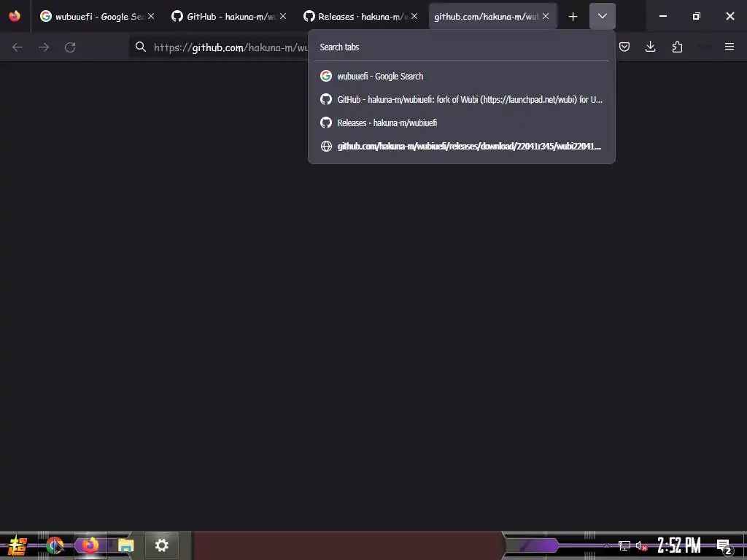The height and width of the screenshot is (560, 747).
Task: Select Releases · hakuna-m/wubiuefi in tab list
Action: (x=462, y=122)
